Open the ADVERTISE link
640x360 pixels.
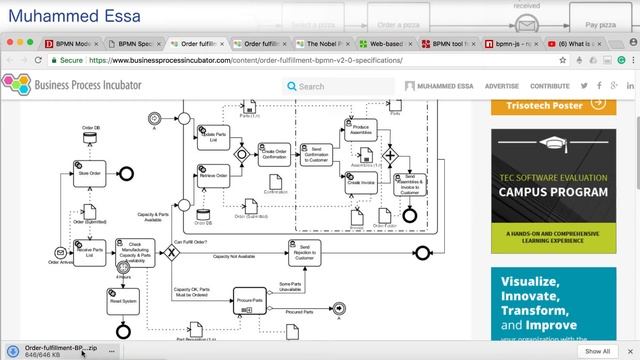(502, 86)
